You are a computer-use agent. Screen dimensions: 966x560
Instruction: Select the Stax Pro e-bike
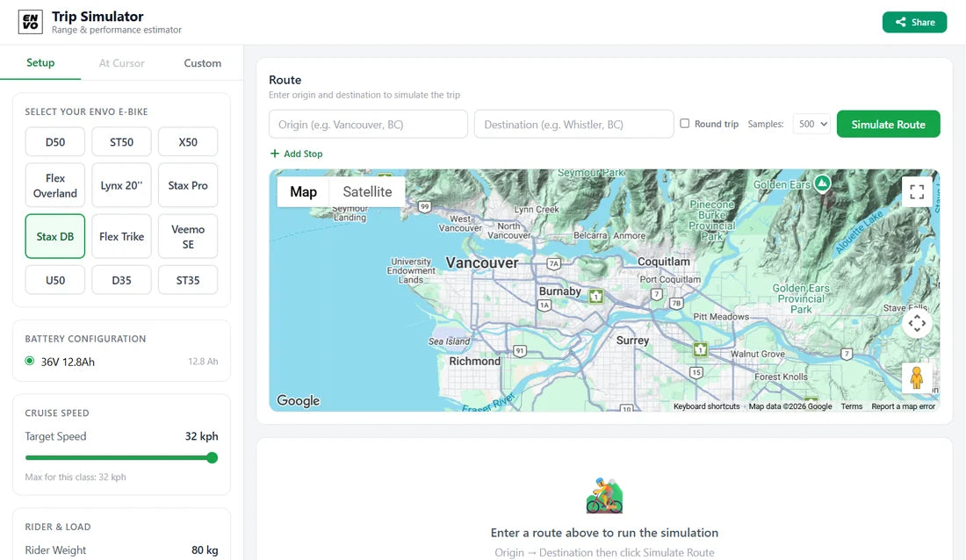(x=188, y=185)
